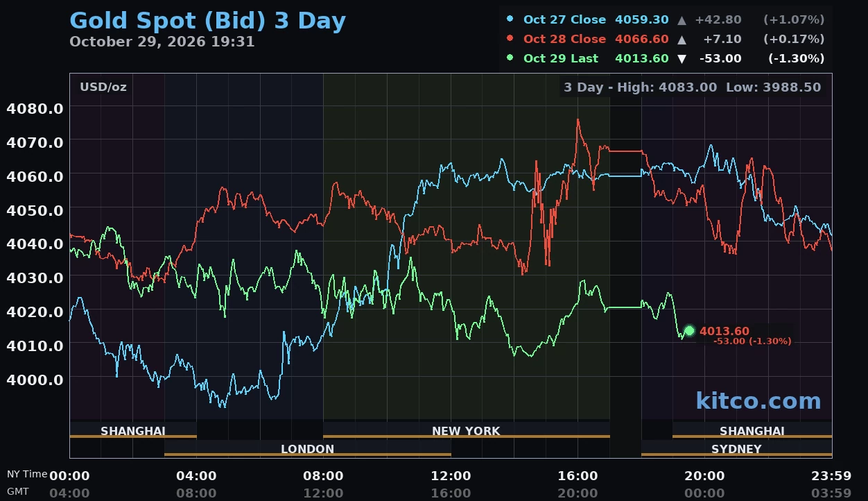Click 08:00 on the NY Time axis
The height and width of the screenshot is (501, 868).
click(x=323, y=476)
